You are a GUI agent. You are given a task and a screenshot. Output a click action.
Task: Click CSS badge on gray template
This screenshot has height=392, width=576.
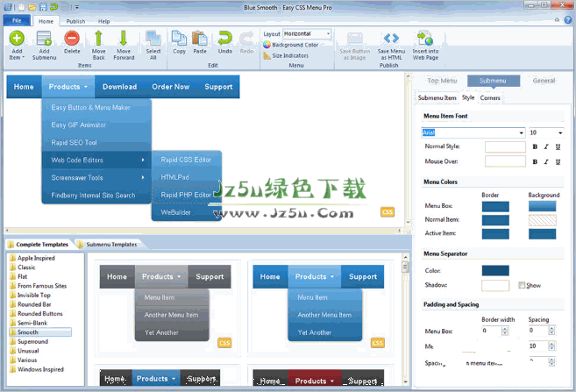click(x=224, y=343)
